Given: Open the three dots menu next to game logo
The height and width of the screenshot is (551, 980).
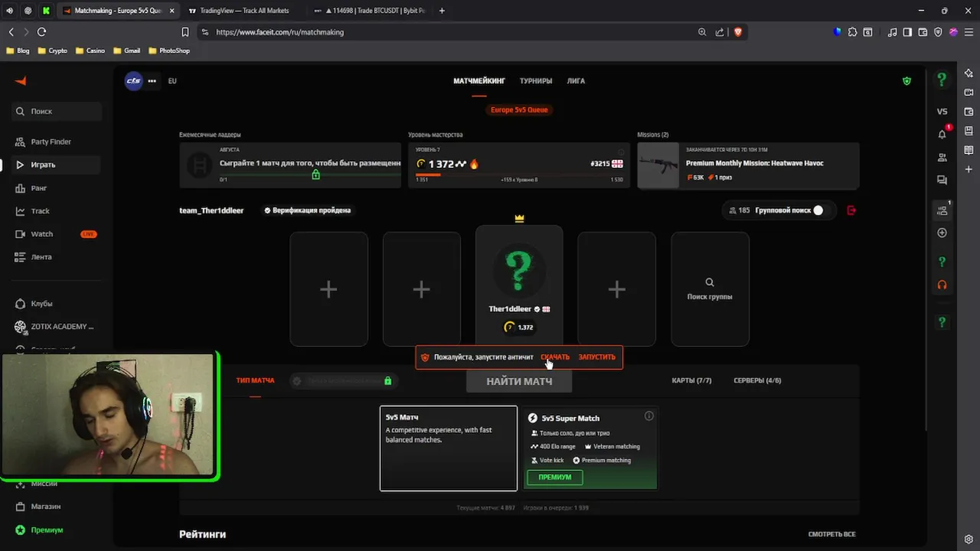Looking at the screenshot, I should pos(152,80).
